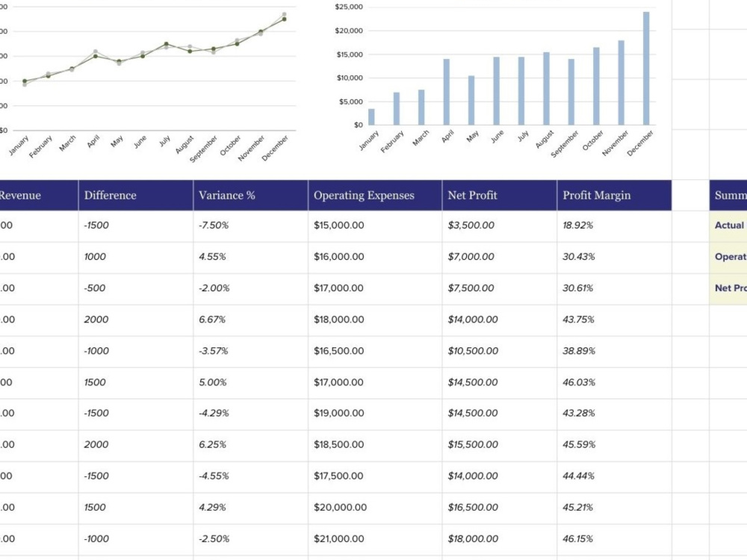Click the $3,500.00 net profit cell
Viewport: 747px width, 560px height.
point(499,225)
